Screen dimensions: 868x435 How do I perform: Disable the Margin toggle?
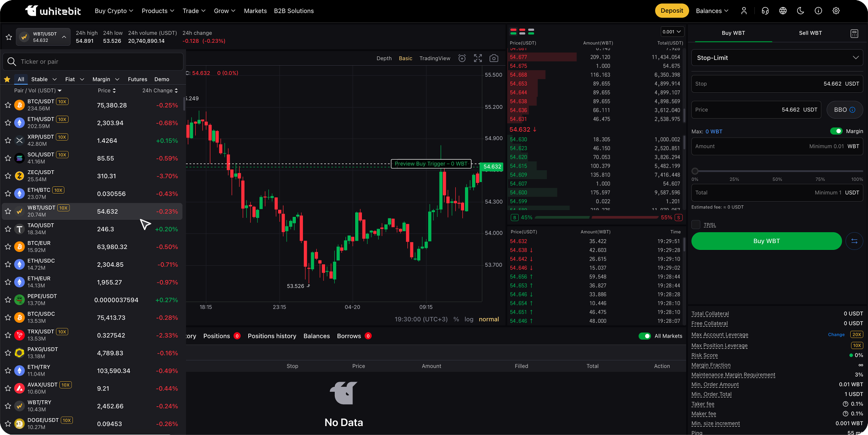pos(836,131)
